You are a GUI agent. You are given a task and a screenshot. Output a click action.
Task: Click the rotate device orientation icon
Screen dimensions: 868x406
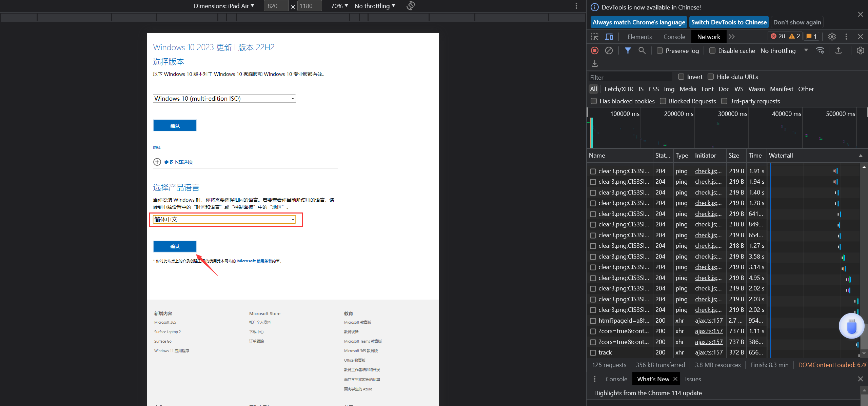(x=411, y=6)
